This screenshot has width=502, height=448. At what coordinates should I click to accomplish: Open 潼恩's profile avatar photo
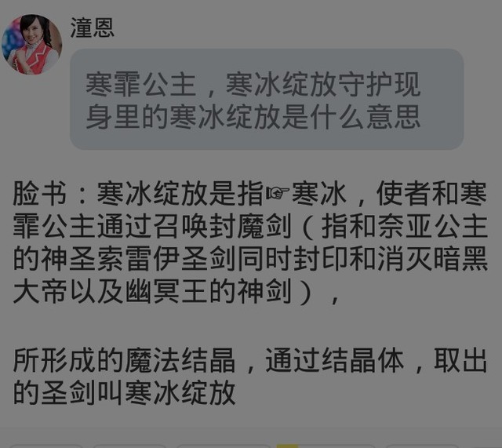click(31, 44)
